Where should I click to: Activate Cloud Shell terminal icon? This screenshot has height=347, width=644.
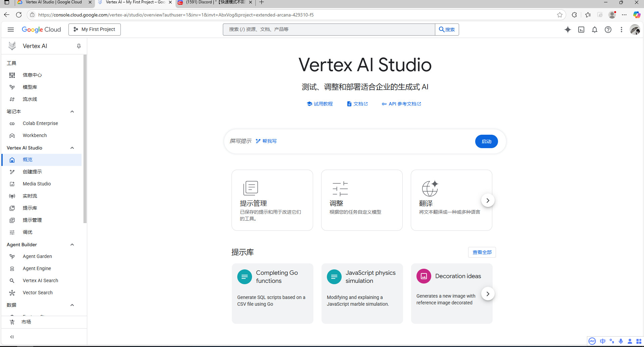pyautogui.click(x=581, y=30)
